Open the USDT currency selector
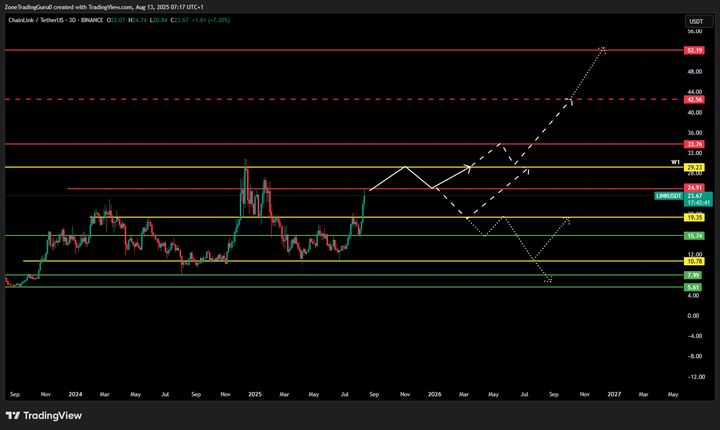The height and width of the screenshot is (430, 720). coord(694,21)
